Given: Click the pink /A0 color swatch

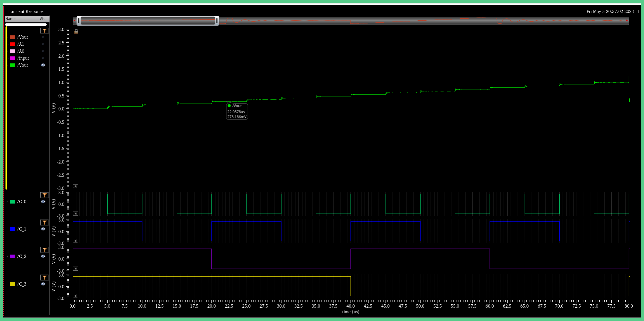Looking at the screenshot, I should pos(13,51).
